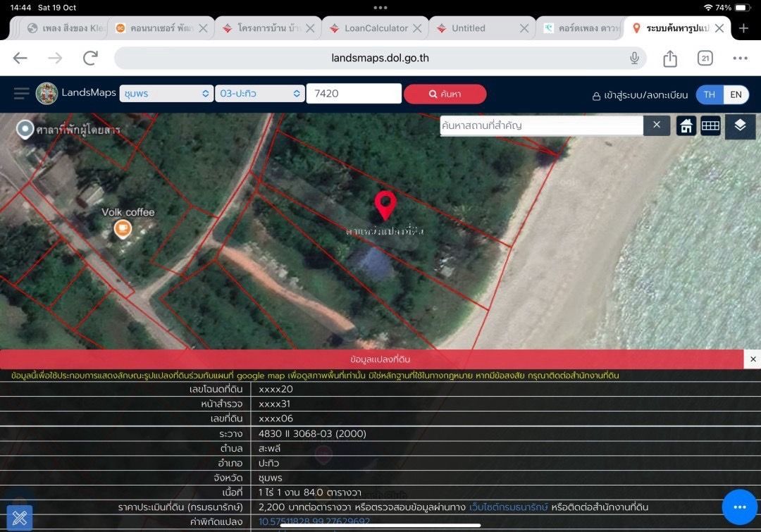Tap the browser share icon

(670, 58)
